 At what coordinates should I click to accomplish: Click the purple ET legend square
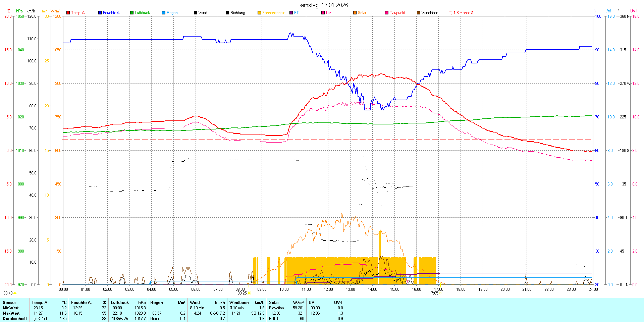[x=291, y=13]
